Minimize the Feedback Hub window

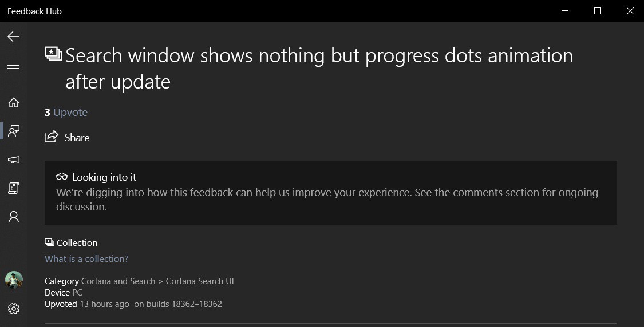click(565, 11)
